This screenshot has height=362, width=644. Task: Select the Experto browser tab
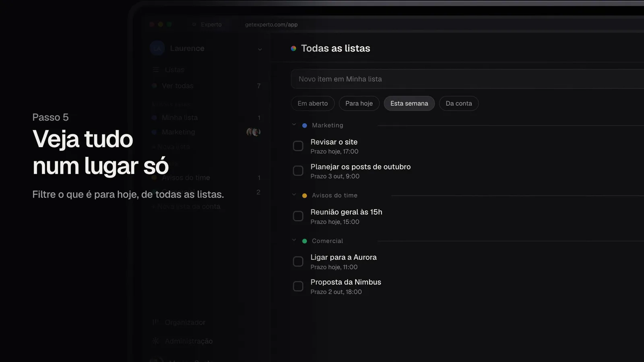coord(207,25)
